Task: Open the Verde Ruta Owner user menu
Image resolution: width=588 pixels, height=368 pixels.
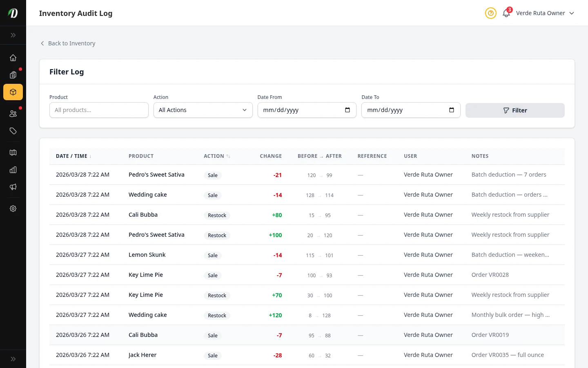Action: 545,13
